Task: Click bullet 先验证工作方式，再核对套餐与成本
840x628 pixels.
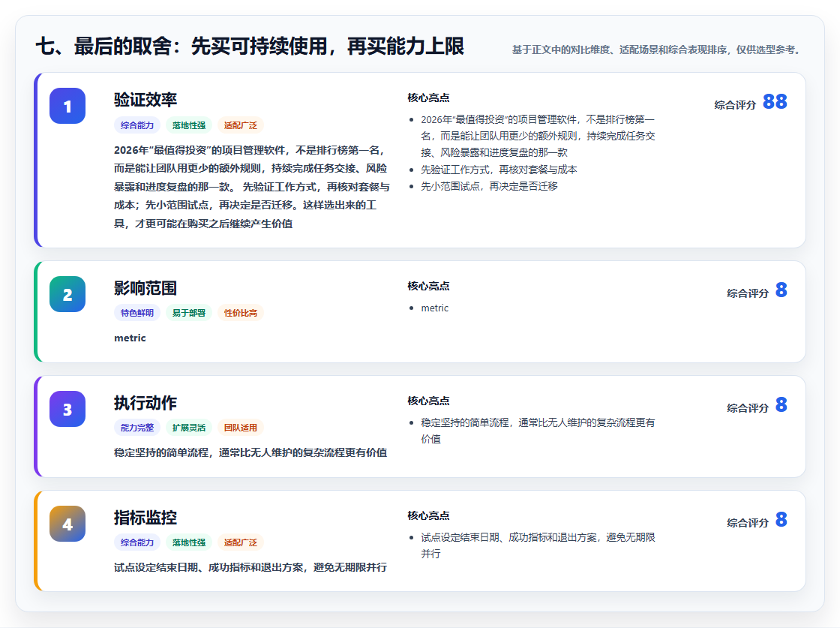Action: coord(499,170)
